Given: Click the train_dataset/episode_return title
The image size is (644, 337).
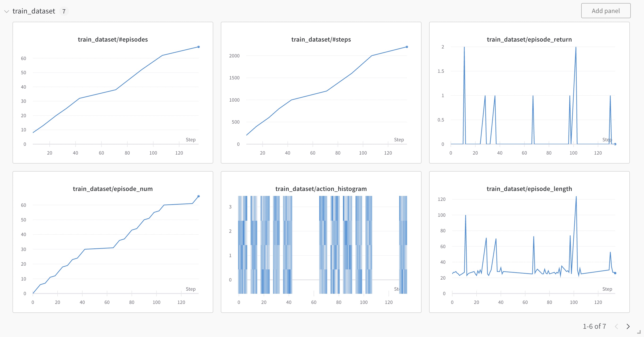Looking at the screenshot, I should [529, 39].
